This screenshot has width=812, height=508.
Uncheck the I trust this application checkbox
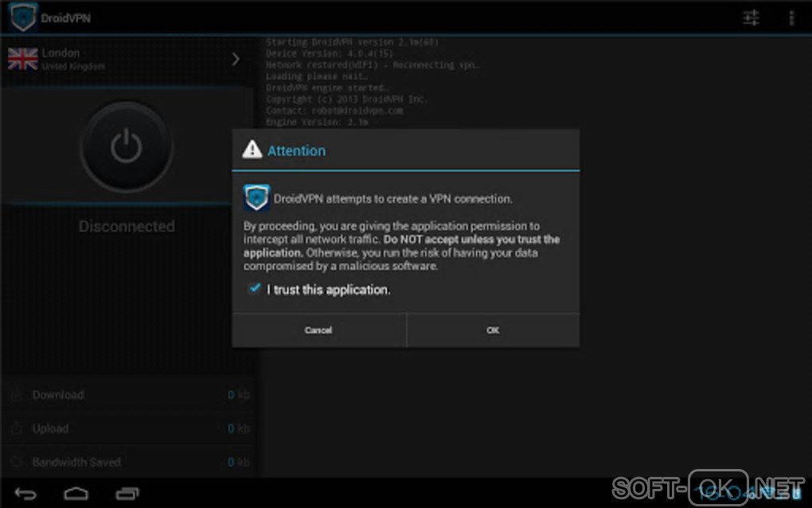coord(255,288)
